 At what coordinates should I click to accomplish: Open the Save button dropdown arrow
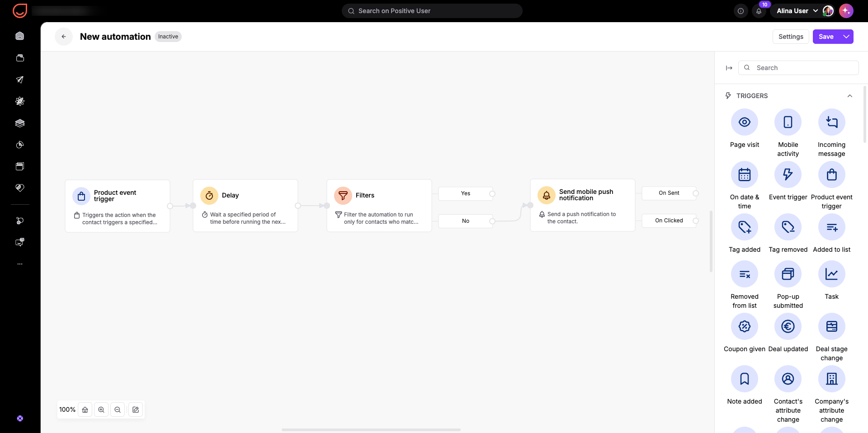tap(846, 37)
